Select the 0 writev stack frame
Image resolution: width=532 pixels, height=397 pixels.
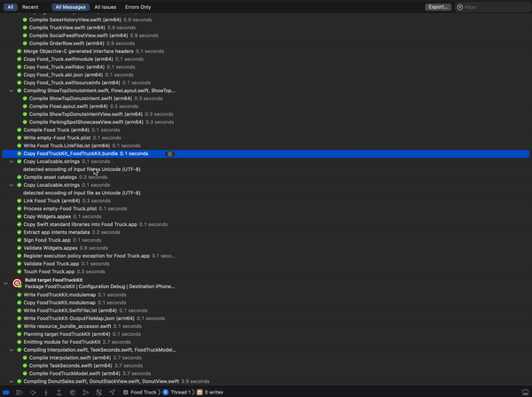coord(210,393)
